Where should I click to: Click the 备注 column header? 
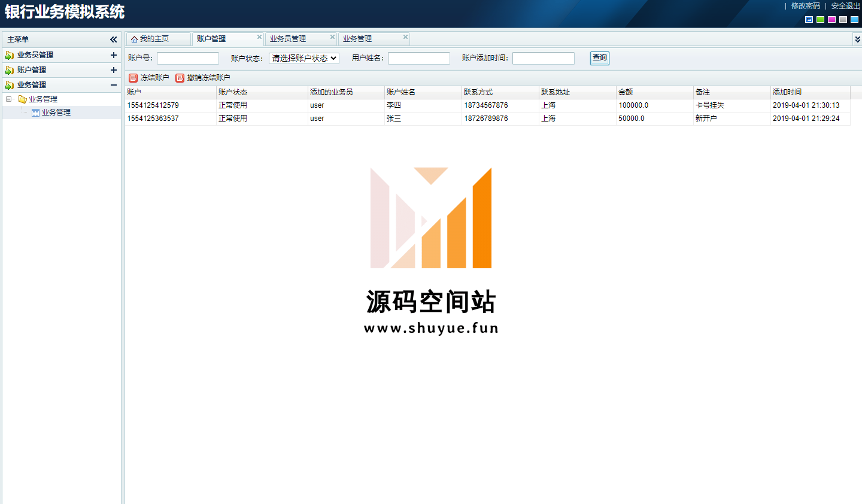[x=732, y=92]
